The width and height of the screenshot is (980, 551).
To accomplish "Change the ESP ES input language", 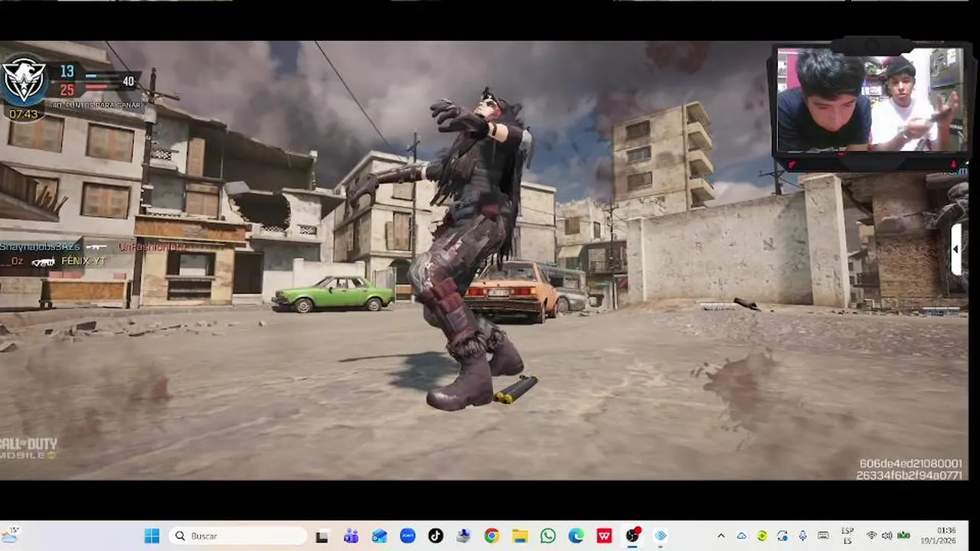I will 848,536.
